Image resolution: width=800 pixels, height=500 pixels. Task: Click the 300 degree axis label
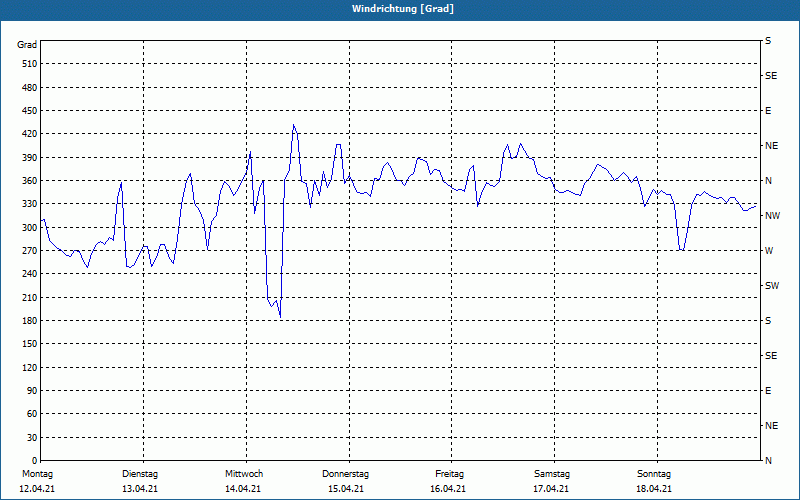tap(30, 228)
